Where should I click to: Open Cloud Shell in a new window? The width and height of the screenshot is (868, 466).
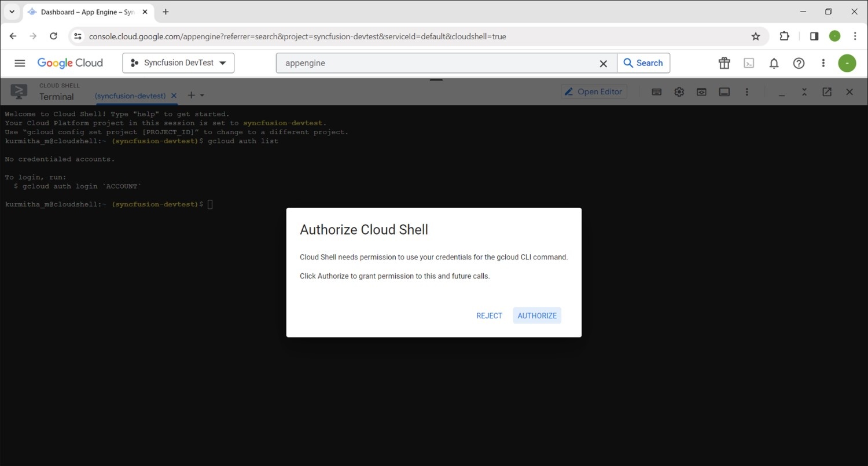click(827, 92)
